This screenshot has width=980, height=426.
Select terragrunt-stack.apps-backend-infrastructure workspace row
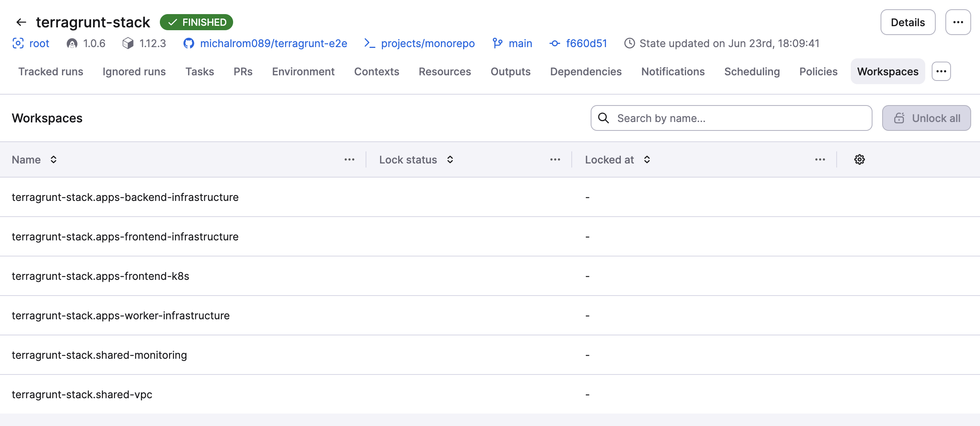[490, 197]
